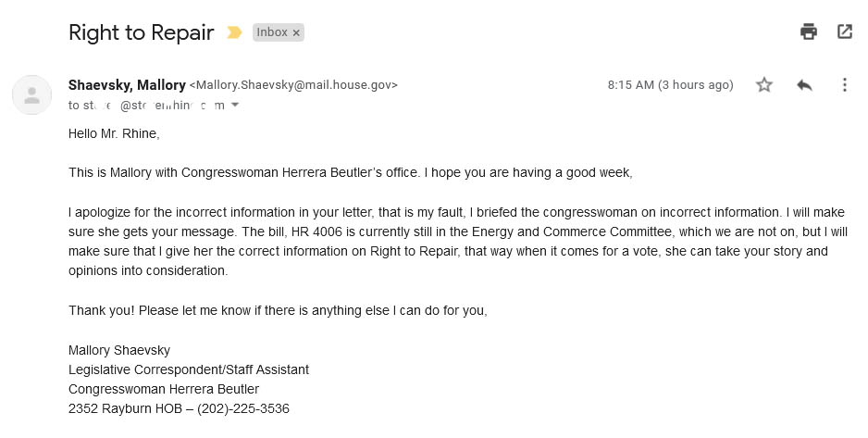868x438 pixels.
Task: Click the Legislative Correspondent/Staff Assistant line
Action: point(189,369)
